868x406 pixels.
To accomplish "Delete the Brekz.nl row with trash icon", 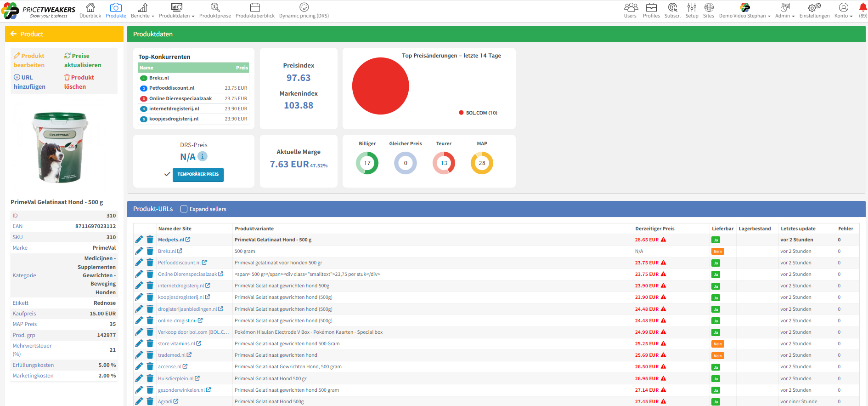I will point(150,251).
